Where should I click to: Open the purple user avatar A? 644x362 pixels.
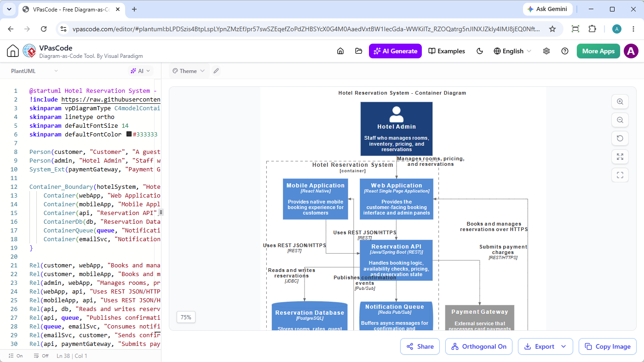[631, 51]
